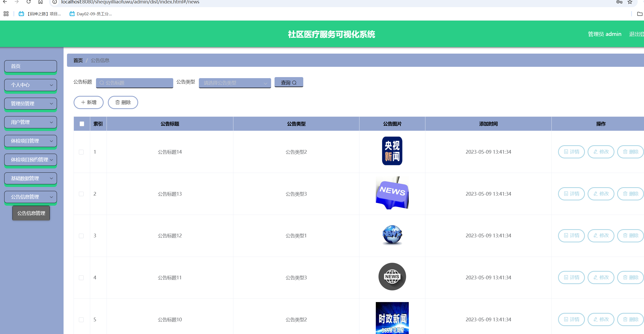Click 修改 for 公告标题14
The height and width of the screenshot is (334, 644).
(x=601, y=152)
